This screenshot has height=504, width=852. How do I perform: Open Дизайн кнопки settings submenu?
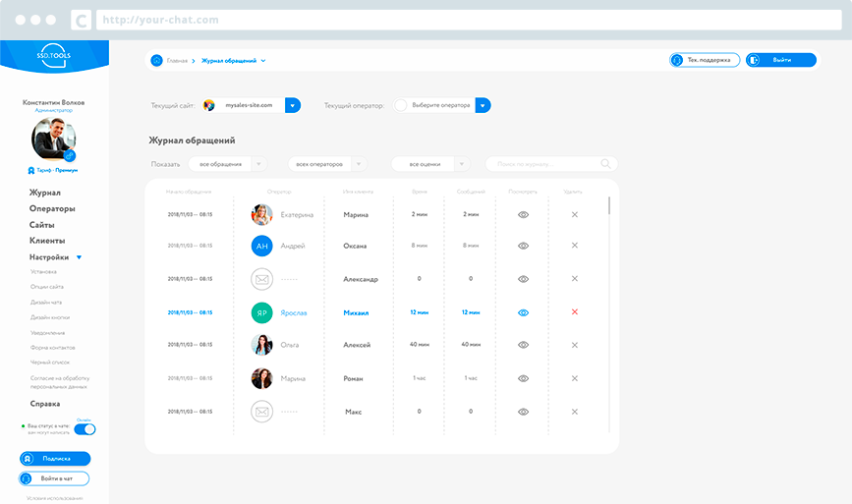coord(50,317)
